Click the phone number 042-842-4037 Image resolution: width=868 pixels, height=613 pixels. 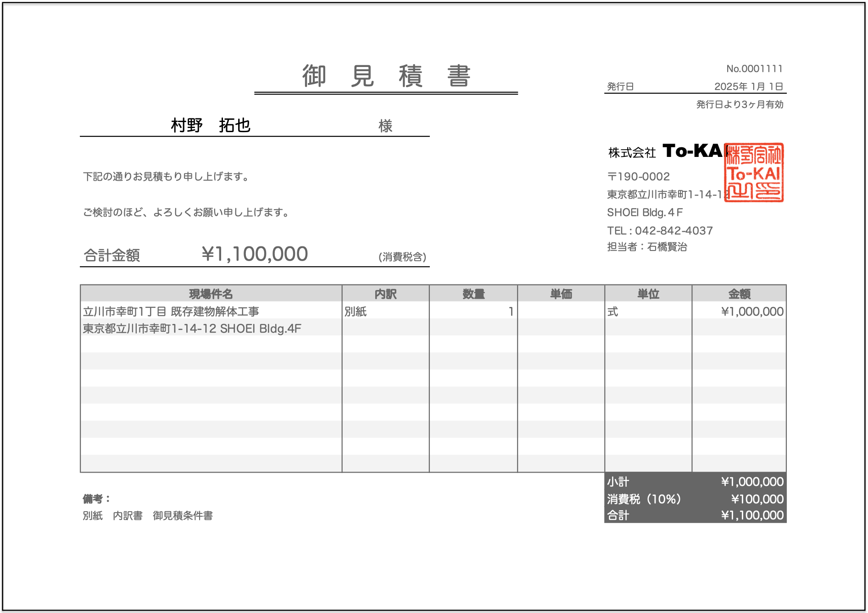coord(673,230)
